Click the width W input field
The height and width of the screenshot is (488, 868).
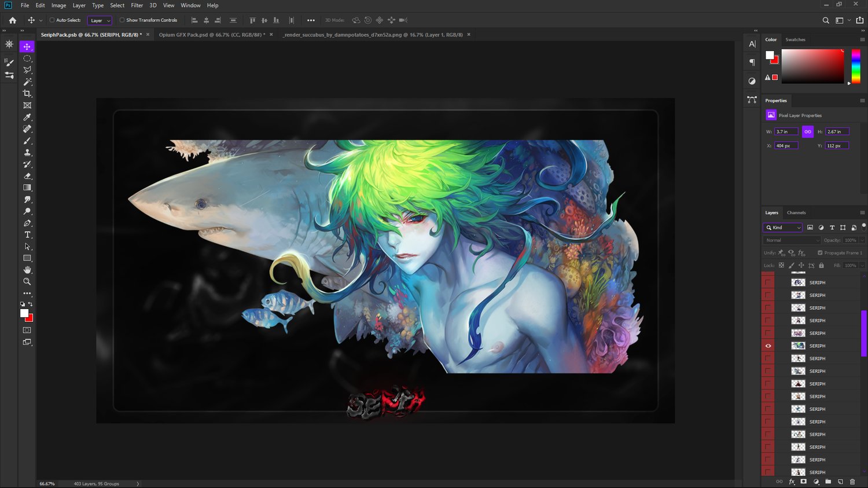click(x=786, y=131)
